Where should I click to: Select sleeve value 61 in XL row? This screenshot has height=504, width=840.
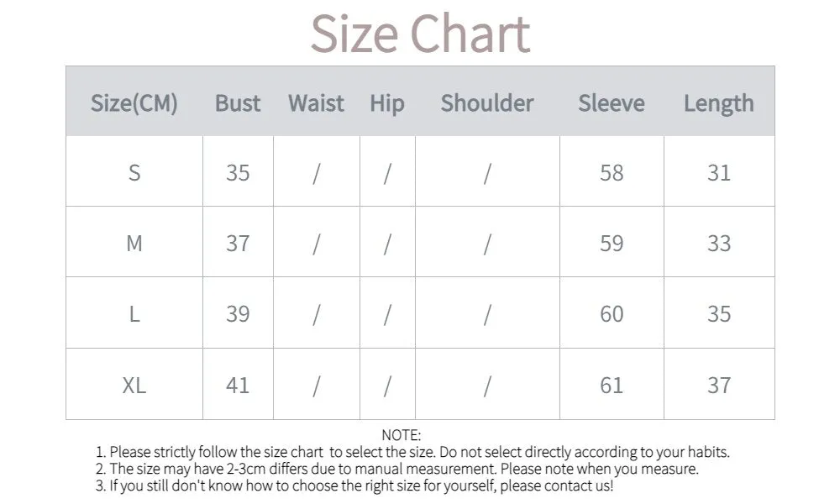612,385
